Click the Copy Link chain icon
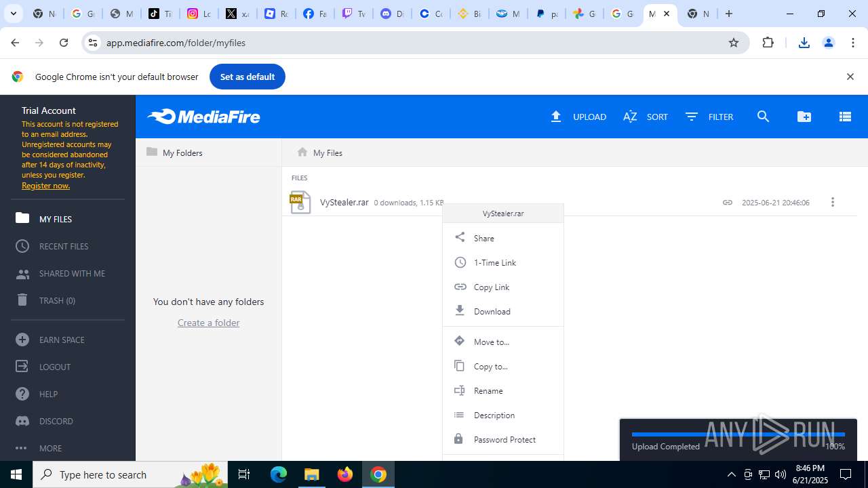Viewport: 868px width, 488px height. pos(460,287)
